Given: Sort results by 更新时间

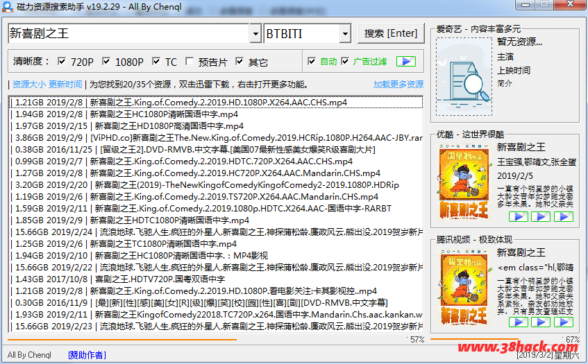Looking at the screenshot, I should point(65,85).
